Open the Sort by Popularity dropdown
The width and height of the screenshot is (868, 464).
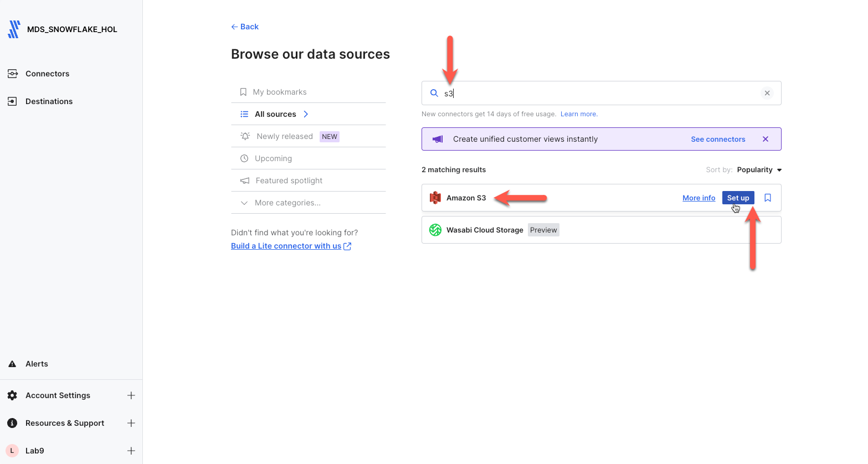pyautogui.click(x=759, y=170)
